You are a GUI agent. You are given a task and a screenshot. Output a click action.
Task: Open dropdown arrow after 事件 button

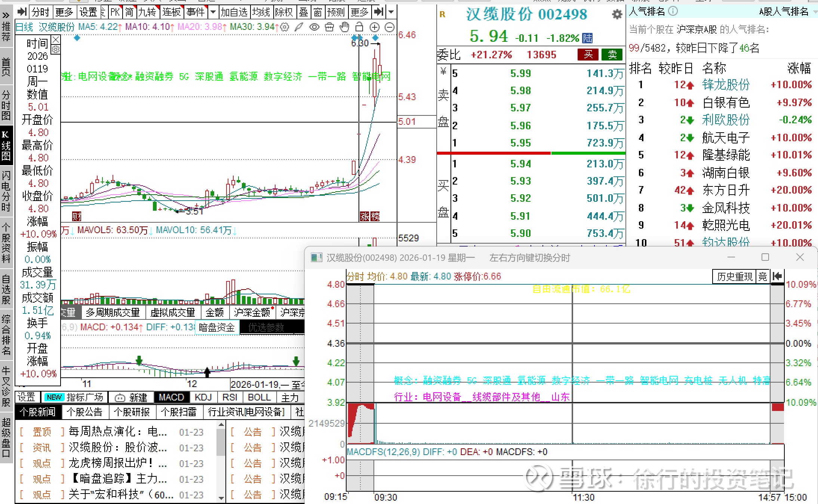[213, 12]
